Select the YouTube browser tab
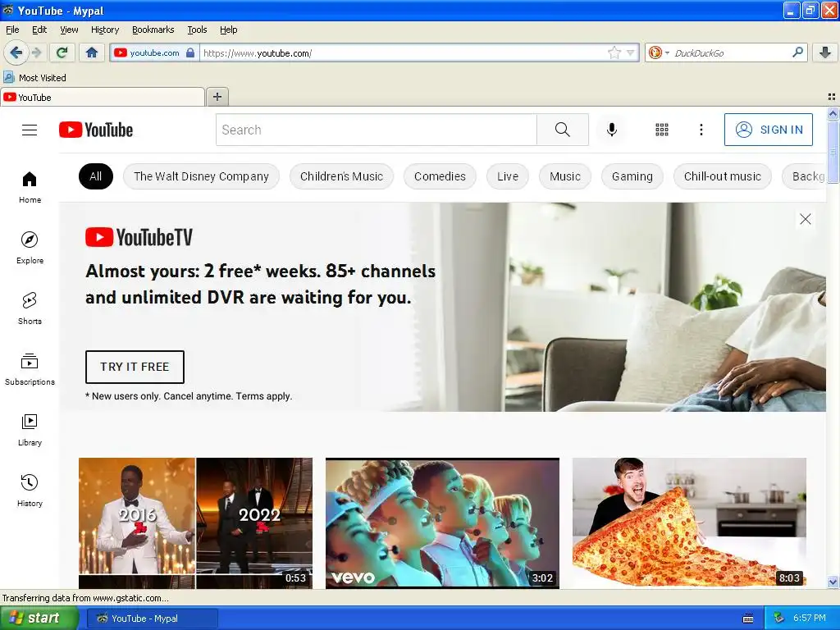This screenshot has width=840, height=630. click(x=103, y=97)
